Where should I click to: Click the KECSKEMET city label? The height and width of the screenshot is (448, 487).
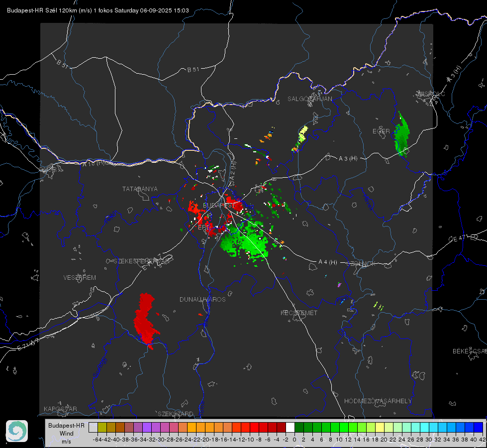(x=299, y=313)
